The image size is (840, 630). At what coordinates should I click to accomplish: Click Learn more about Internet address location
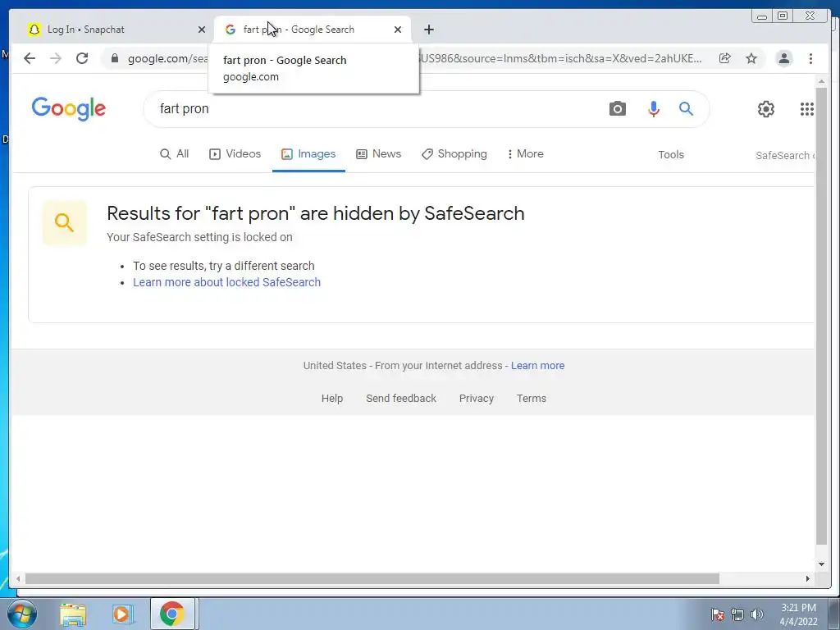pos(537,365)
